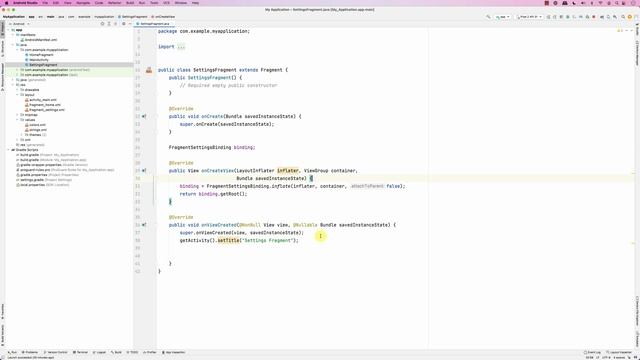
Task: Toggle the Favorites tool window side tab
Action: tap(2, 311)
